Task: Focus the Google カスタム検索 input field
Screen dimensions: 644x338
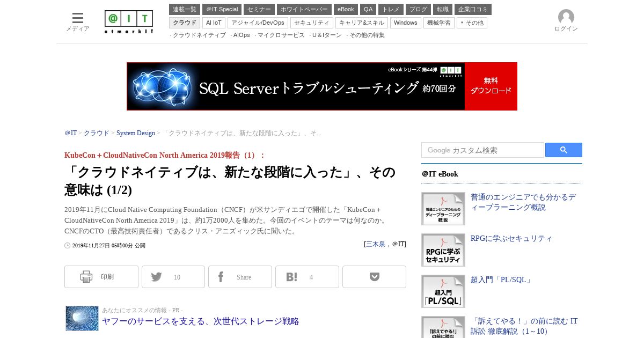Action: (482, 150)
